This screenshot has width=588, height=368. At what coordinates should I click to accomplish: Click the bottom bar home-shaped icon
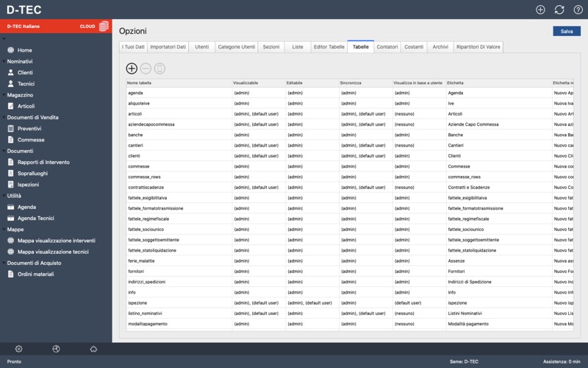point(94,349)
